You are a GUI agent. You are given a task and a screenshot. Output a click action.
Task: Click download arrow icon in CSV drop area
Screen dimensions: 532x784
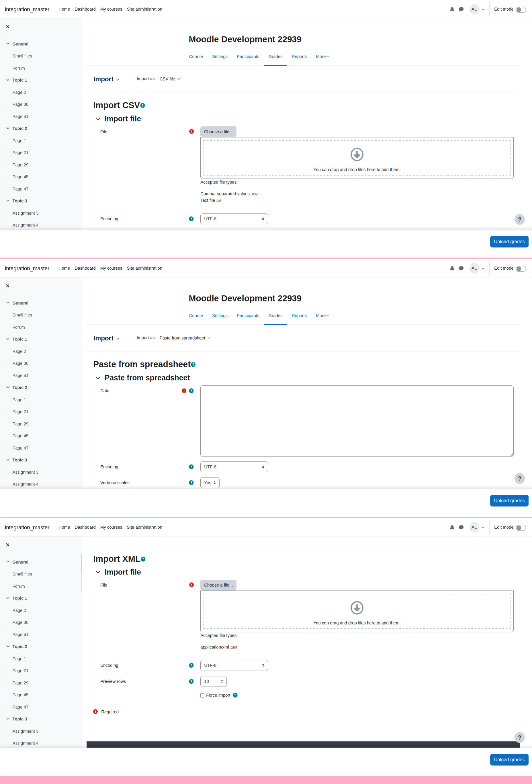[357, 154]
